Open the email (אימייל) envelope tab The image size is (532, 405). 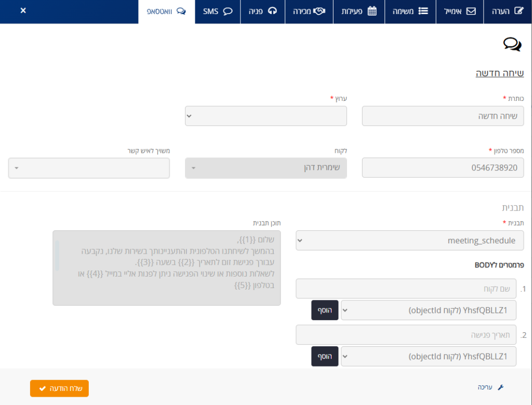tap(460, 11)
